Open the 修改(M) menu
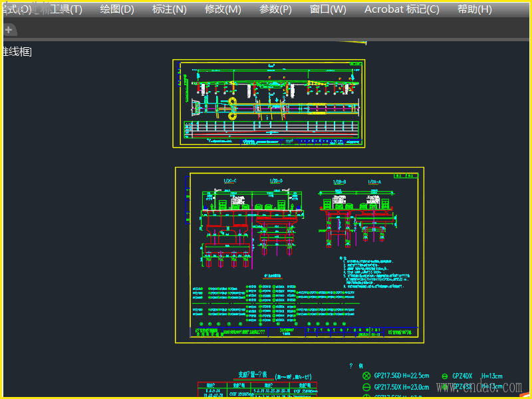This screenshot has height=399, width=532. tap(223, 9)
